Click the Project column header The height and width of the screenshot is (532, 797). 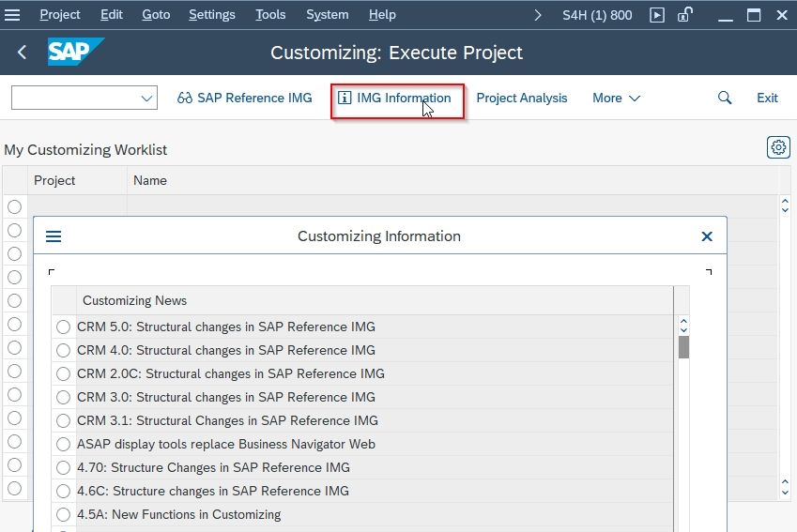(77, 180)
